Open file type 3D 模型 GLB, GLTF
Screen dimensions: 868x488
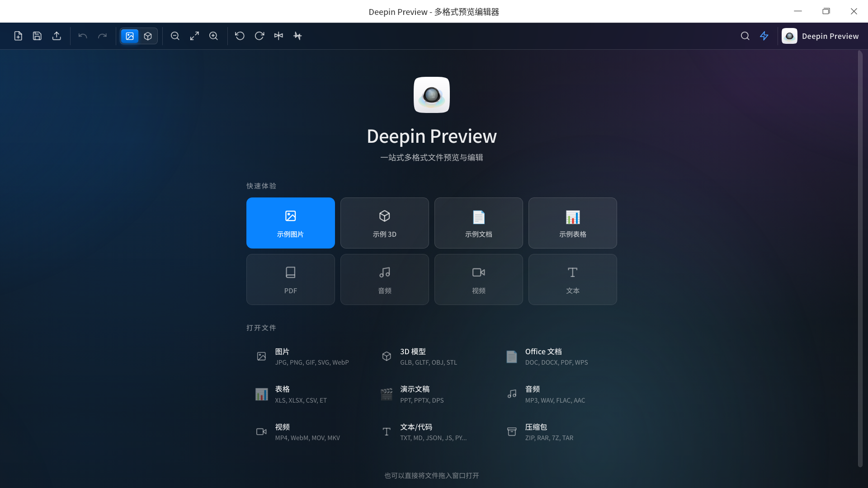click(x=432, y=357)
